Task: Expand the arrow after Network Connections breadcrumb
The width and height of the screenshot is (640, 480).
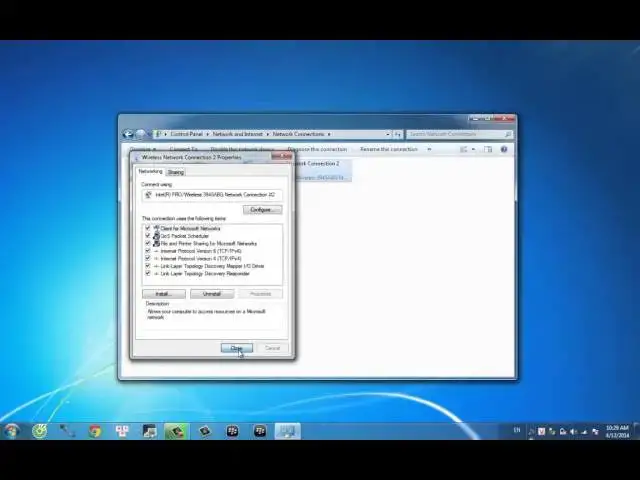Action: click(x=329, y=134)
